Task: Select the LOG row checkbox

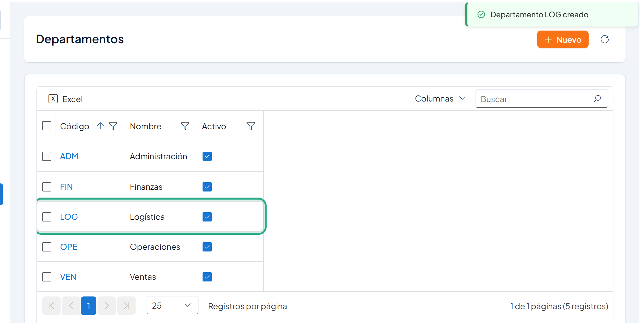Action: click(47, 217)
